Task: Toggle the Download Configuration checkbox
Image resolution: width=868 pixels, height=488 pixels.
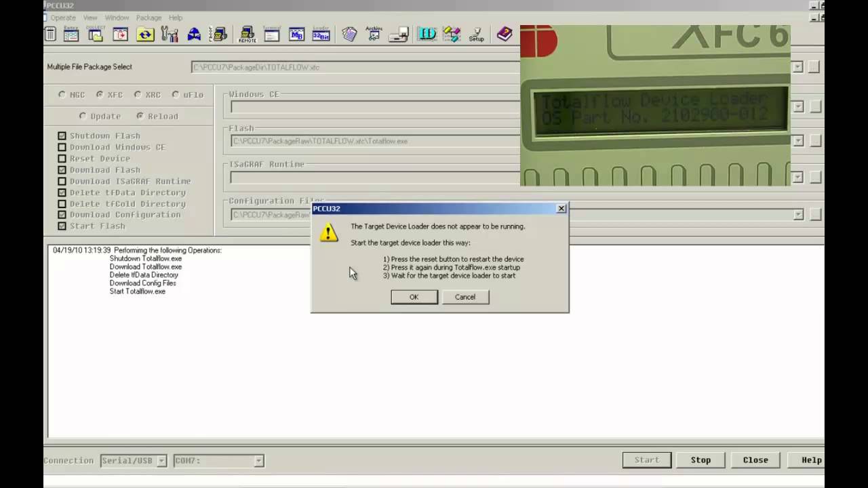Action: click(x=62, y=215)
